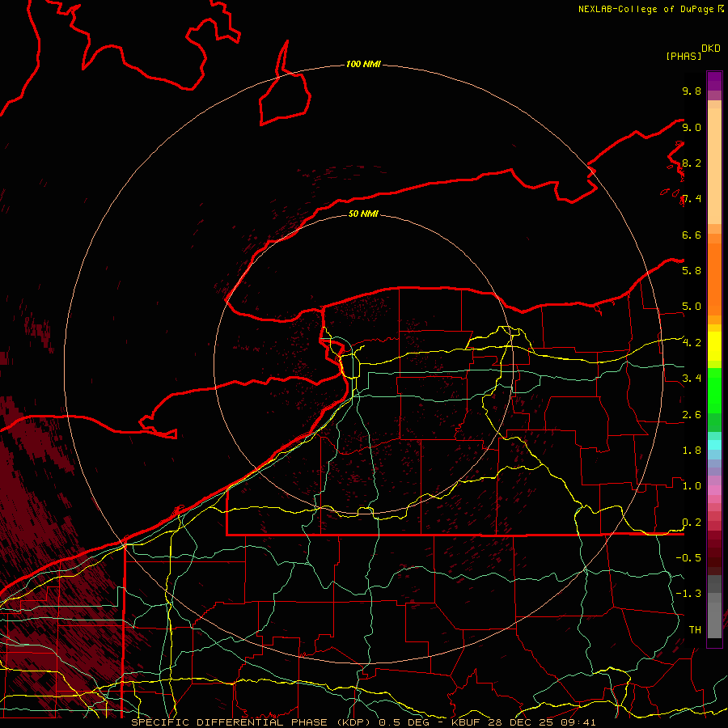Click the 5.0 value on color scale
Screen dimensions: 728x728
pyautogui.click(x=692, y=307)
